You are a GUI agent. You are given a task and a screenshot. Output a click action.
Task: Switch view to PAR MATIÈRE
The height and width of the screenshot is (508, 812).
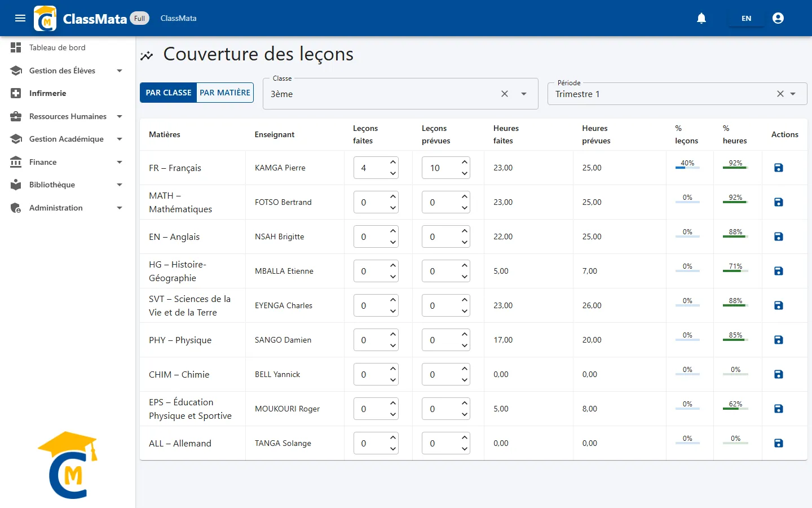[225, 93]
